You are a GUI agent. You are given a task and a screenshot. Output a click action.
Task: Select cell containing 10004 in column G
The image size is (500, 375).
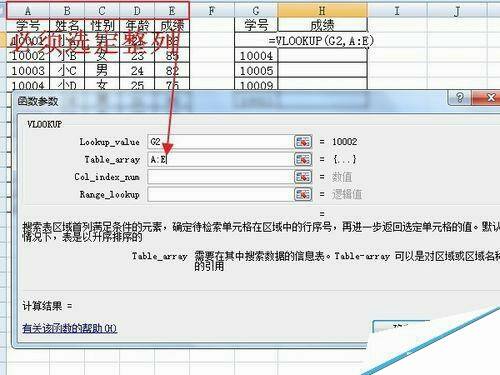coord(256,56)
